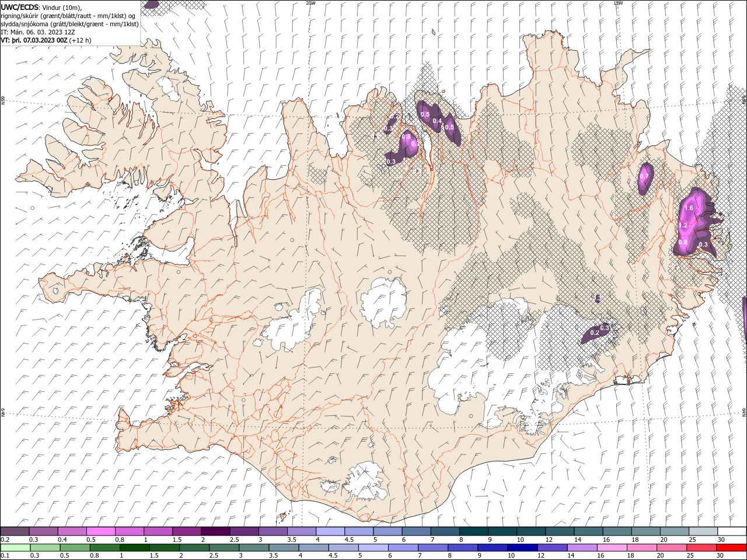Viewport: 747px width, 560px height.
Task: Click the snow-scale swatch labeled 1.5
Action: click(187, 531)
